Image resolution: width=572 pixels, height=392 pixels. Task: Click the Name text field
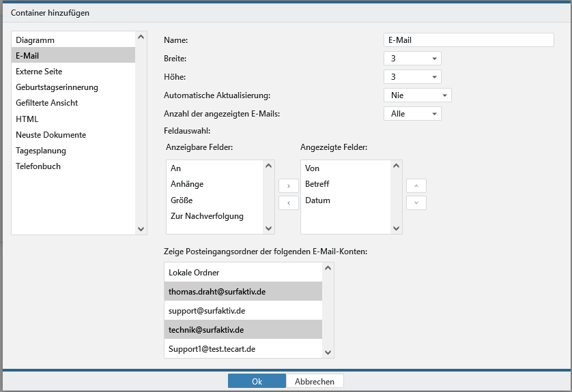(x=468, y=40)
